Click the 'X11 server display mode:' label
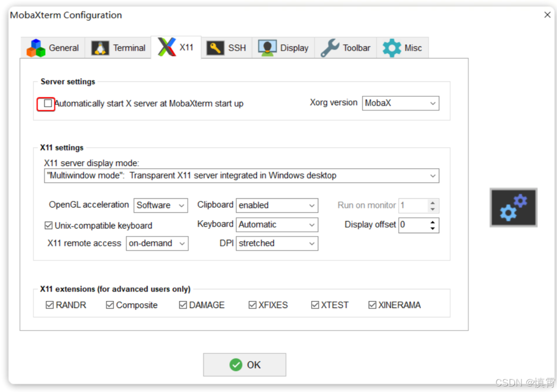 (92, 163)
